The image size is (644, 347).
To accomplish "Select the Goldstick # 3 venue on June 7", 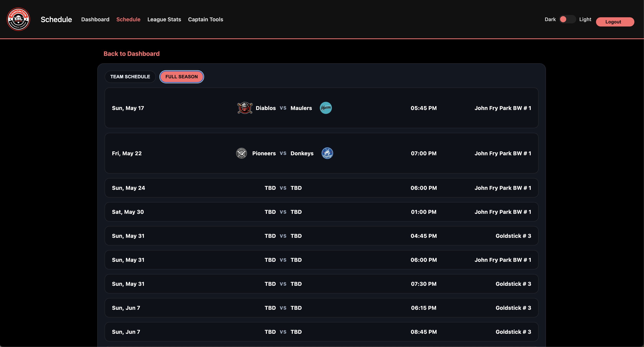I will point(513,308).
